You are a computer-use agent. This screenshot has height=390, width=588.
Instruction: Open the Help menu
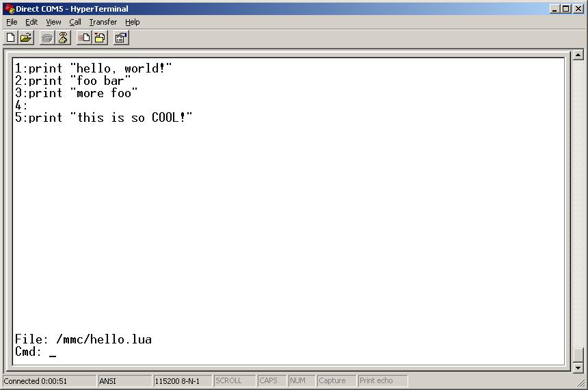pos(132,22)
